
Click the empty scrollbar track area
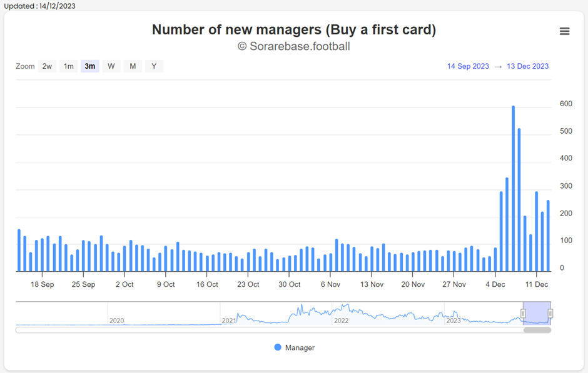pyautogui.click(x=269, y=330)
